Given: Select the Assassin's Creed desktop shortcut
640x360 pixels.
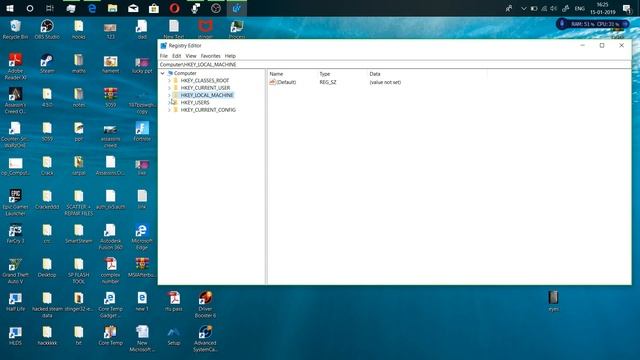Looking at the screenshot, I should [x=16, y=101].
